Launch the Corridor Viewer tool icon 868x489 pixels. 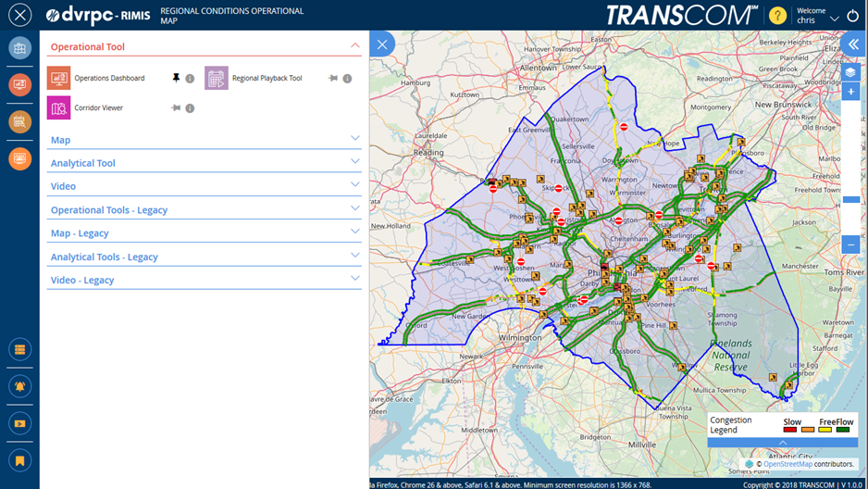pyautogui.click(x=58, y=107)
